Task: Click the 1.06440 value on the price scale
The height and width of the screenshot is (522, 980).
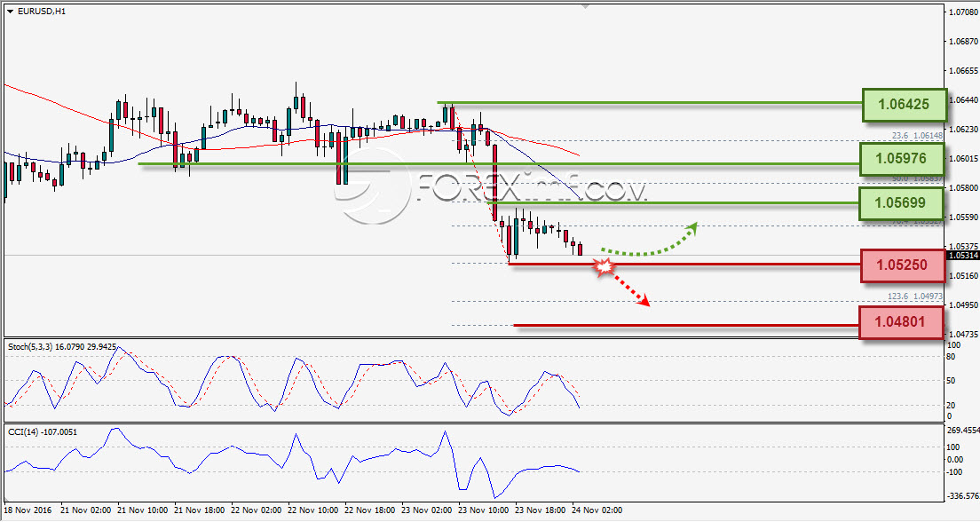Action: (963, 100)
